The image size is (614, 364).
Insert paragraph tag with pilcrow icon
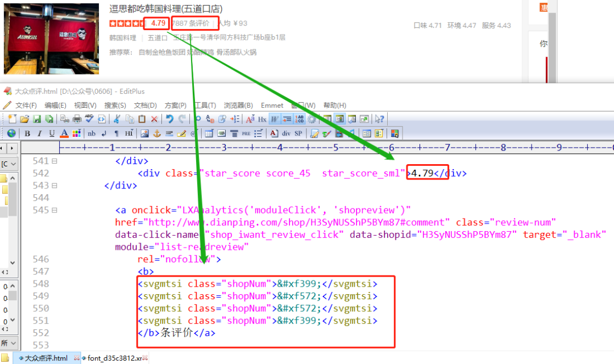pos(117,133)
